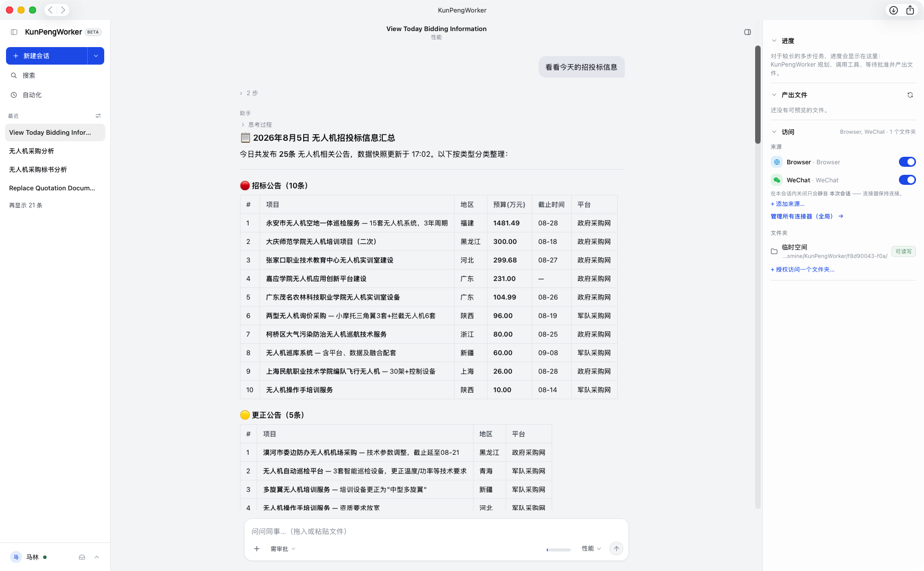Collapse the 访问 access section

click(774, 132)
